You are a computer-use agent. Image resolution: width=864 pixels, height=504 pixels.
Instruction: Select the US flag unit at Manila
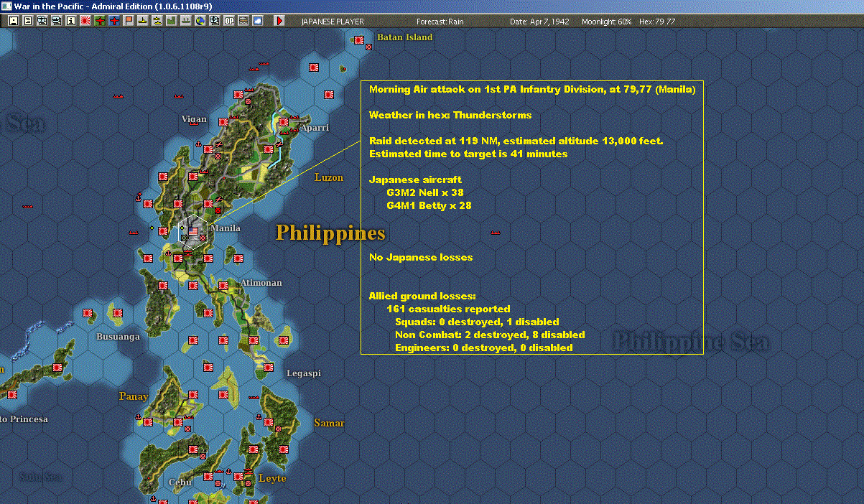tap(193, 231)
